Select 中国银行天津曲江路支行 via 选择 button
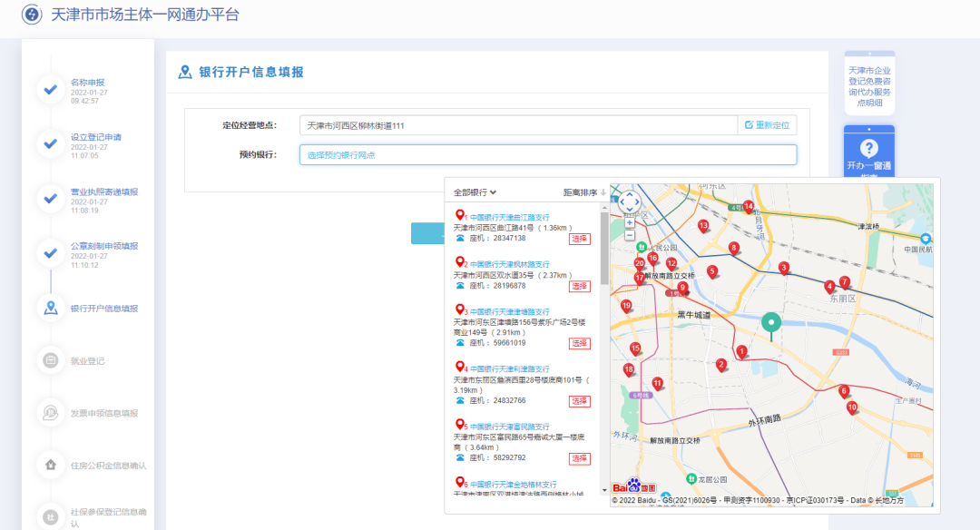 (579, 239)
